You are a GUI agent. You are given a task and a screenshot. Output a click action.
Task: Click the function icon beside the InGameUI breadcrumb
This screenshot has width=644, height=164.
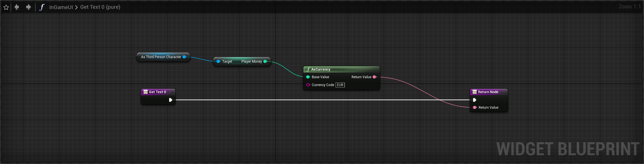(42, 7)
